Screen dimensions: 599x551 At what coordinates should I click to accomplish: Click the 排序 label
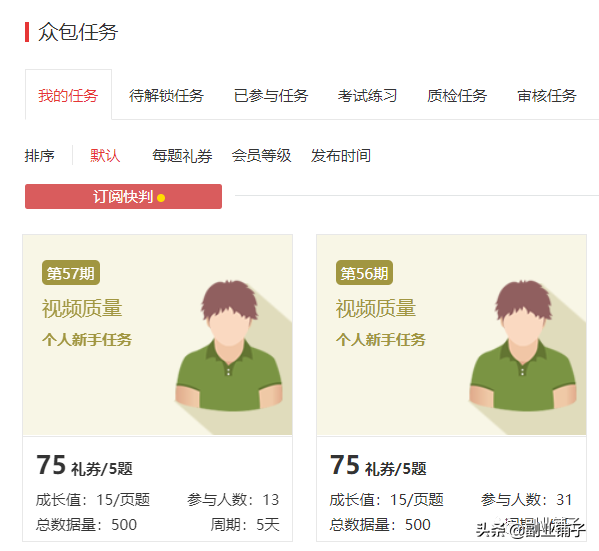point(40,156)
